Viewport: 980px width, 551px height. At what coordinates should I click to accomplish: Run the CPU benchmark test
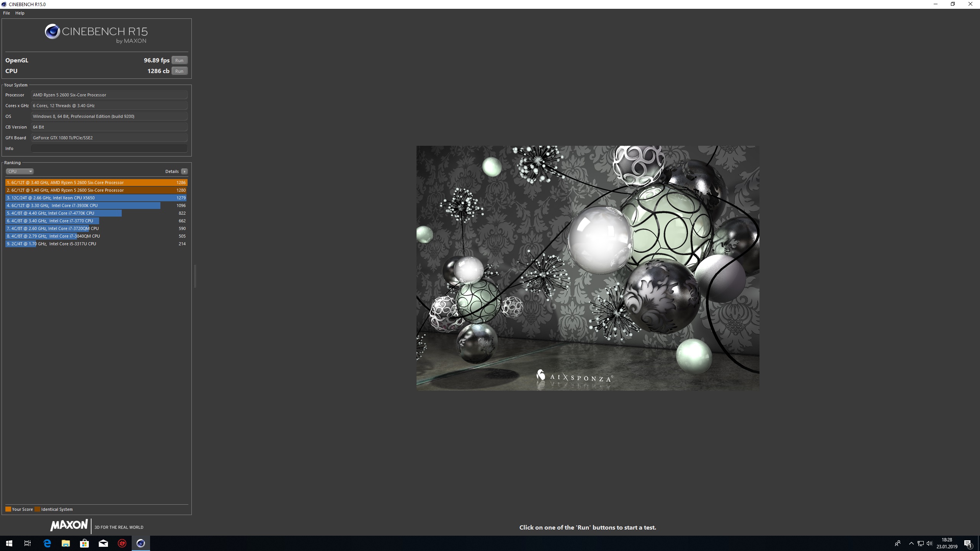[x=179, y=71]
